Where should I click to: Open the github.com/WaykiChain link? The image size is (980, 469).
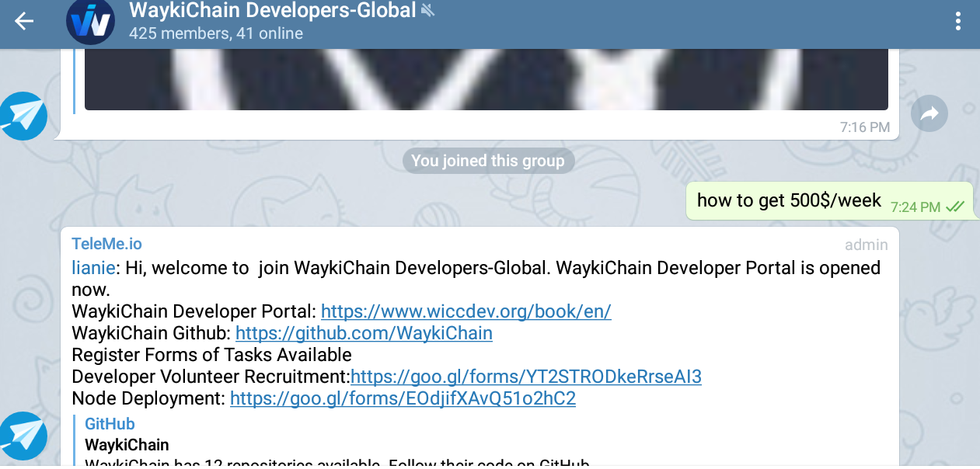[x=364, y=333]
